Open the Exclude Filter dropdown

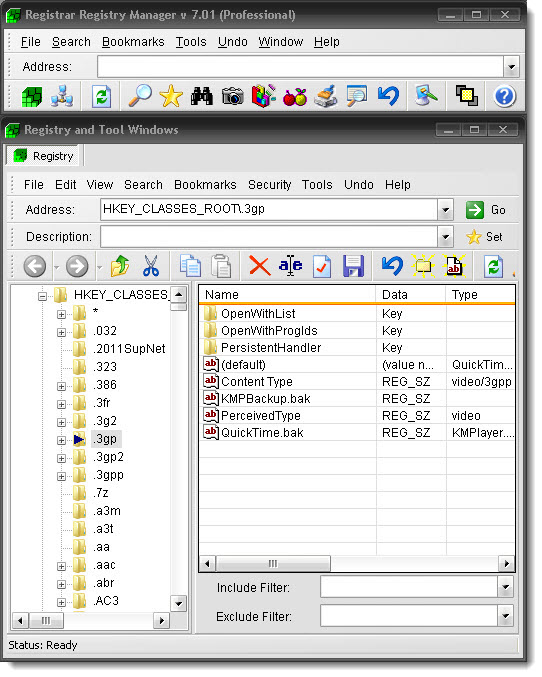coord(505,616)
